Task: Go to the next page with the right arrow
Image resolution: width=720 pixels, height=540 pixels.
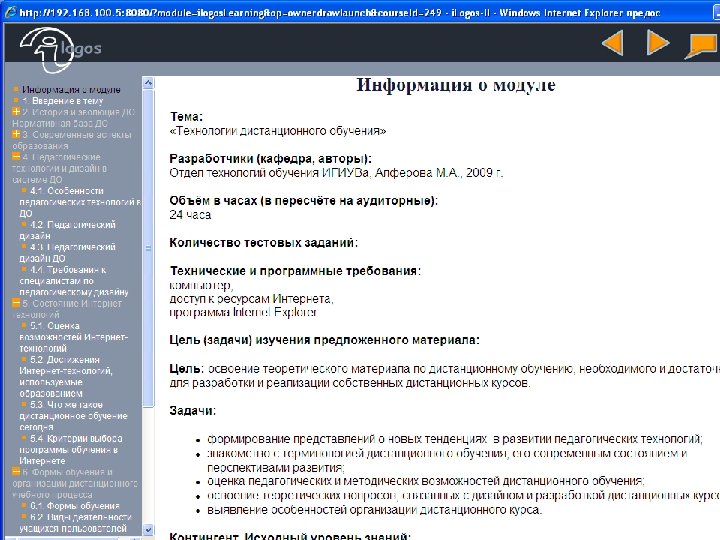Action: coord(658,43)
